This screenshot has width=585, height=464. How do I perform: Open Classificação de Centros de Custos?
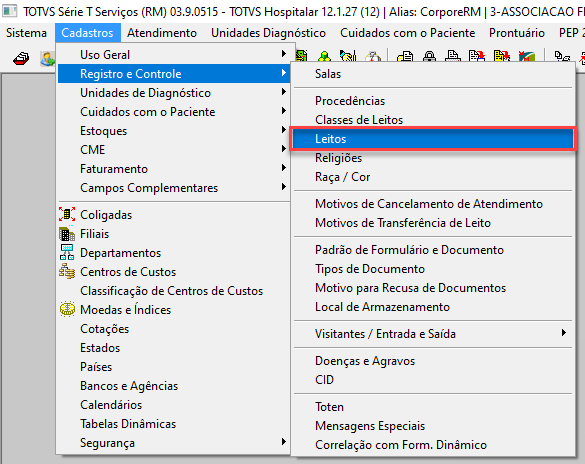point(173,291)
